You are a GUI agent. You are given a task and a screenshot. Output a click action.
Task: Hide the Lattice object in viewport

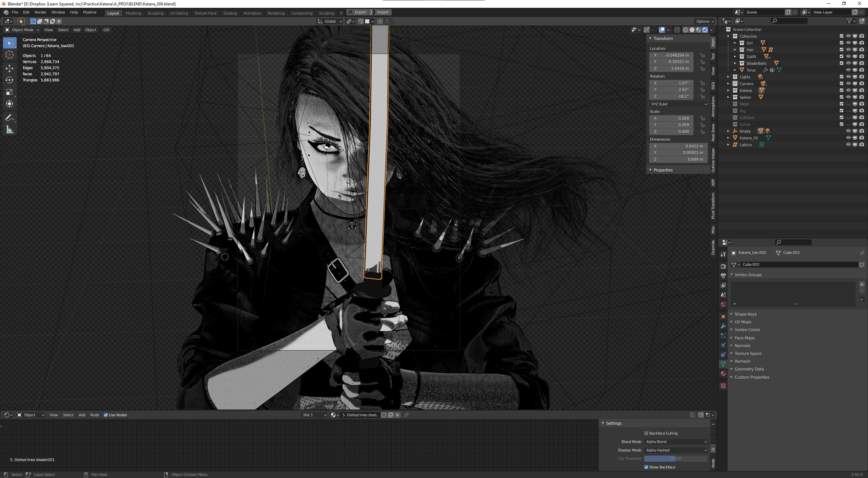pos(848,144)
